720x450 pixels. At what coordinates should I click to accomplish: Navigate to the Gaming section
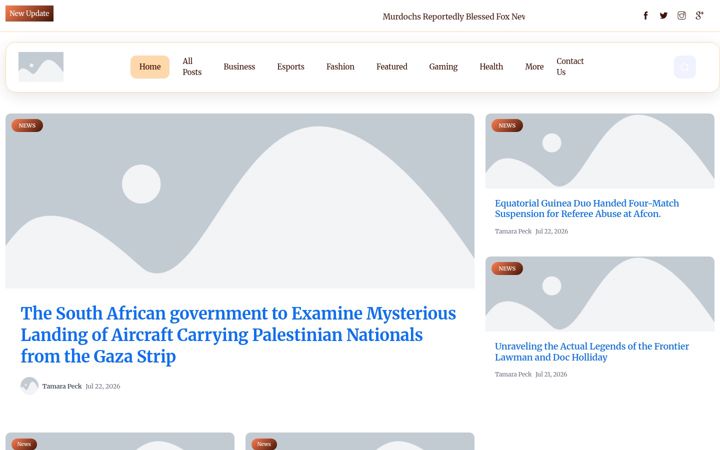[x=443, y=67]
